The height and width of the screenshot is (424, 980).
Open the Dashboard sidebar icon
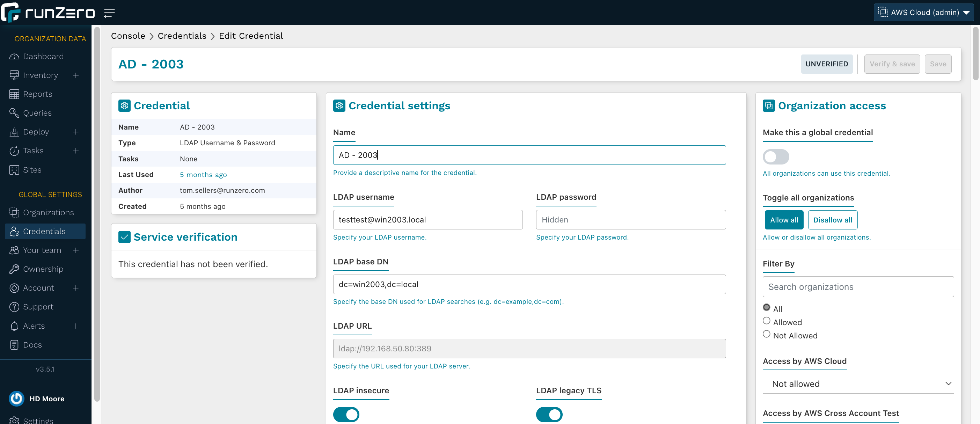tap(14, 56)
